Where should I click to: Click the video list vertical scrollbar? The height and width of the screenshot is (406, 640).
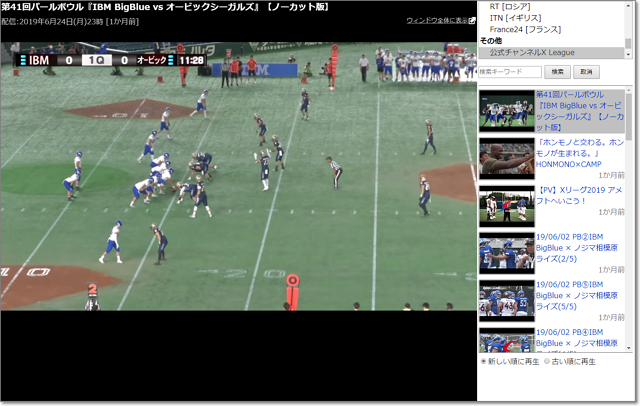pyautogui.click(x=630, y=220)
